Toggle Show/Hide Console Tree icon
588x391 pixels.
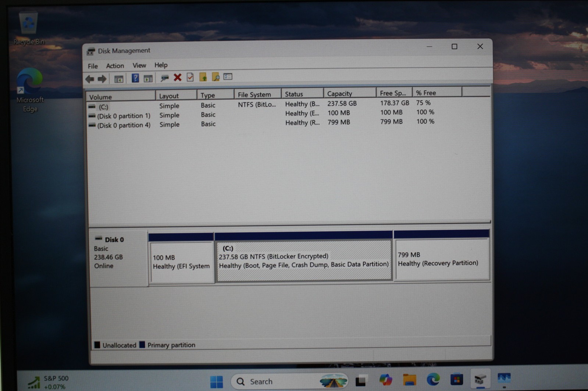pos(118,79)
